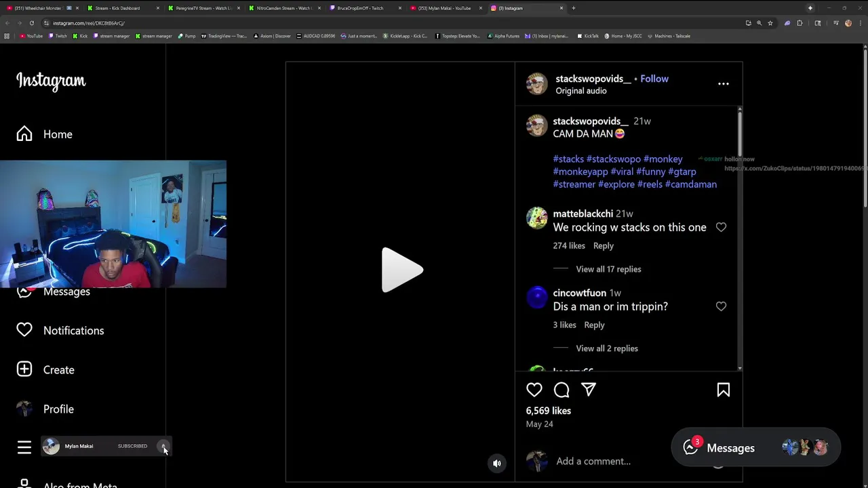Reply to cincowtfuon's comment
Screen dimensions: 868x488
pyautogui.click(x=594, y=325)
